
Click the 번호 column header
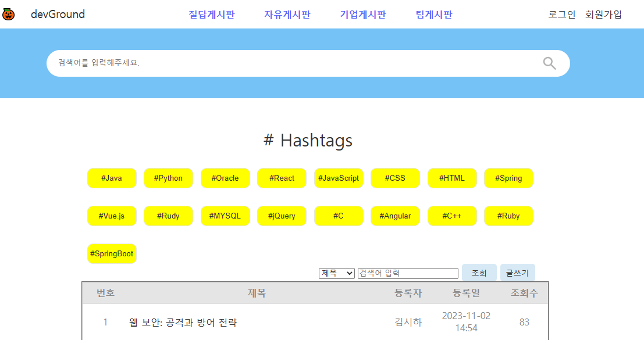coord(105,293)
